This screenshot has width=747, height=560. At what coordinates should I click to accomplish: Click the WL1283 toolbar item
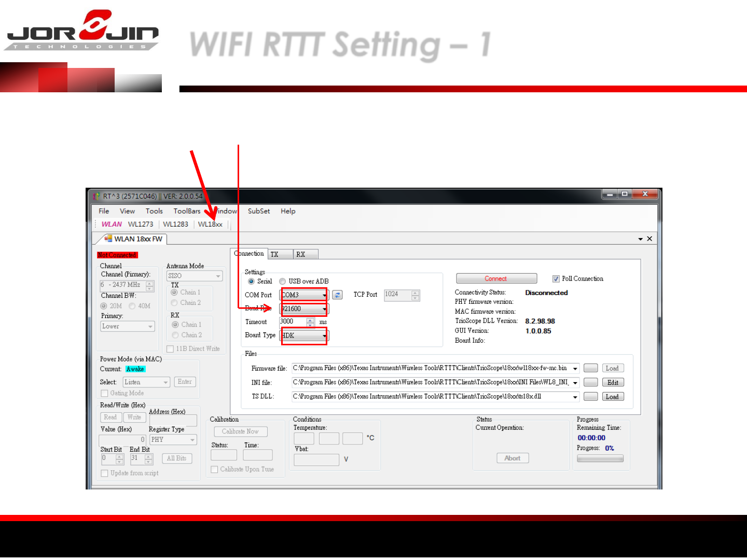(175, 224)
